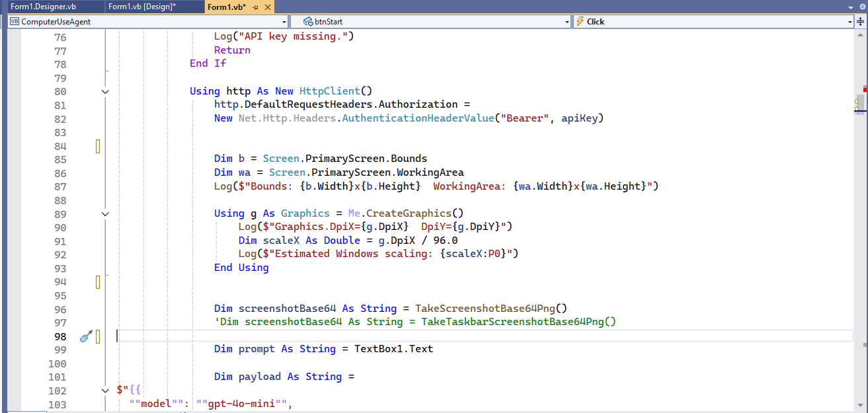The height and width of the screenshot is (413, 868).
Task: Click the line number 84 in the margin
Action: click(60, 146)
